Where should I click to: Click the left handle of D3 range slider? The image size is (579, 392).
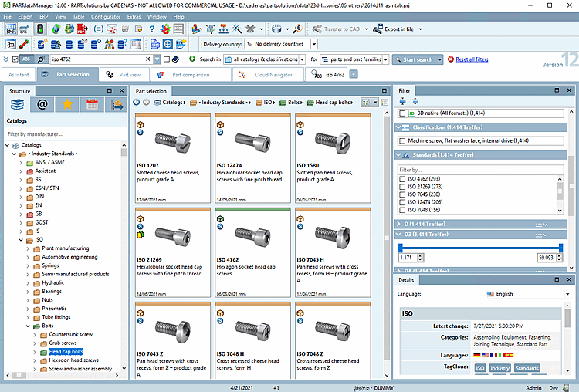[401, 247]
